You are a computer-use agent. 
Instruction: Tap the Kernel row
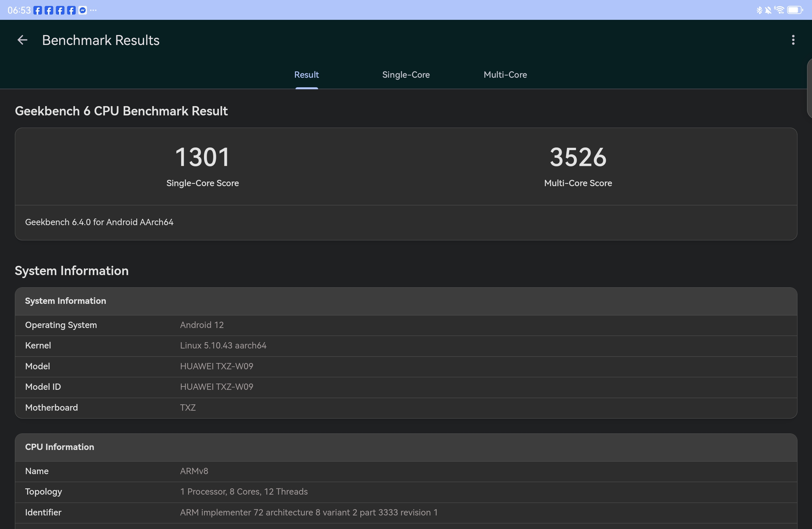click(406, 346)
